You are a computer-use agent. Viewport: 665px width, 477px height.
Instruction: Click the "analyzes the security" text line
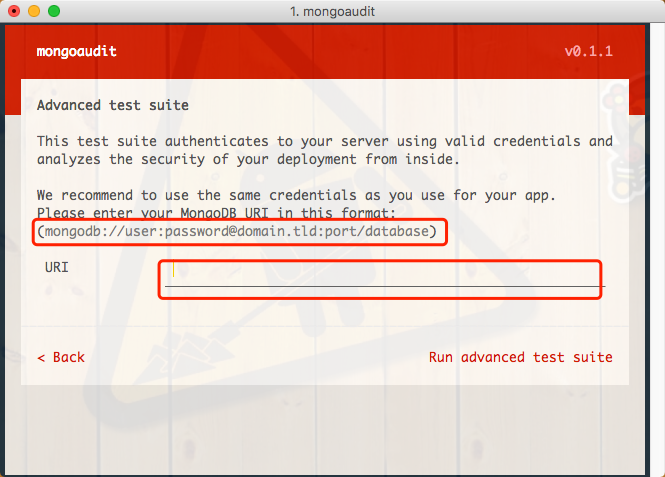248,159
